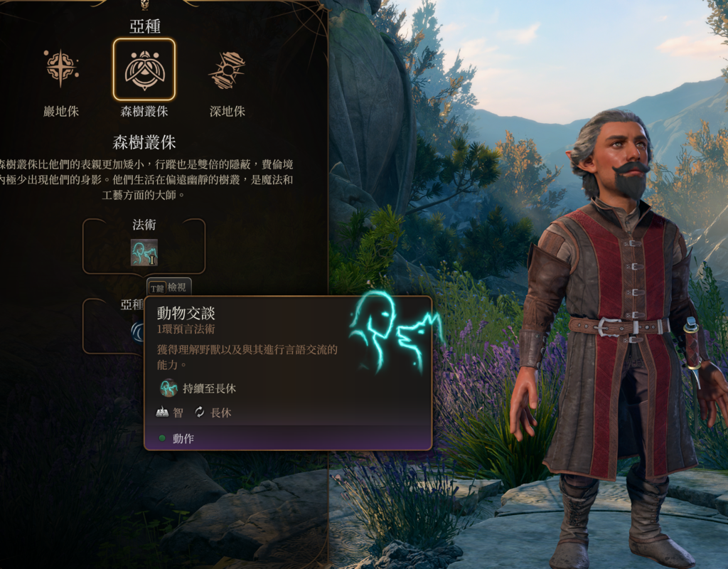Click the 1環預言法術 spell school text
Viewport: 728px width, 569px height.
point(186,329)
